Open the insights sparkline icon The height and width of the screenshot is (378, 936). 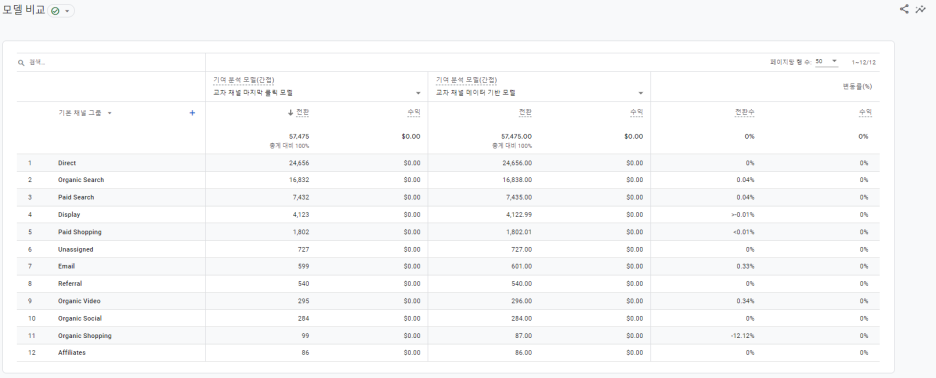pos(920,9)
